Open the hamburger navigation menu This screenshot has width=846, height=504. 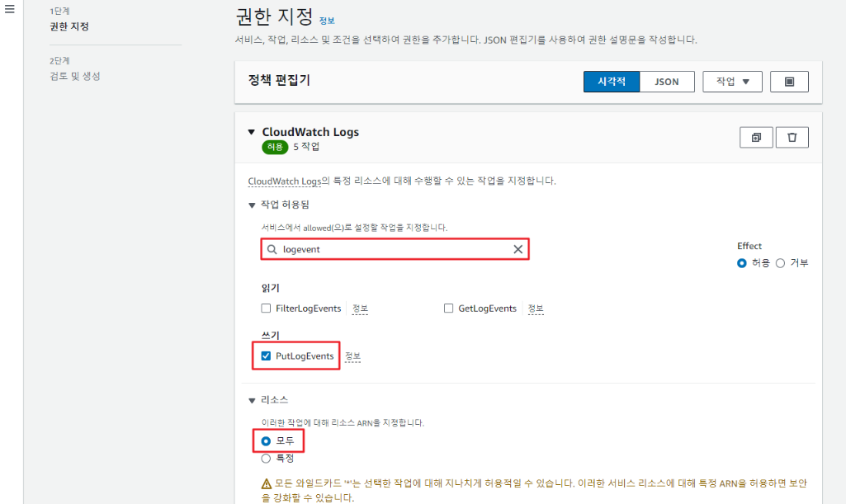[x=10, y=9]
